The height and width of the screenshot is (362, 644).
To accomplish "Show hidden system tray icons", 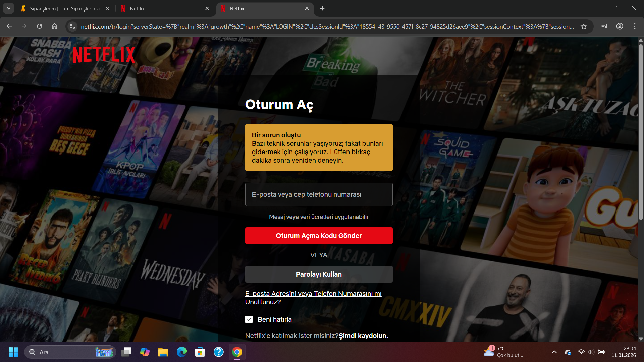I will [x=554, y=352].
